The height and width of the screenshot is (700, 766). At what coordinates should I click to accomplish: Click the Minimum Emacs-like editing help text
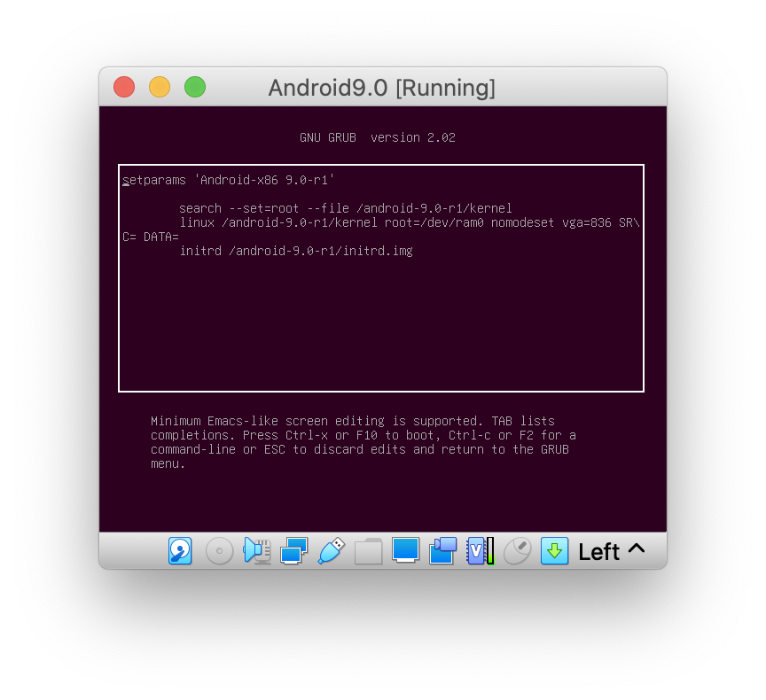coord(363,442)
